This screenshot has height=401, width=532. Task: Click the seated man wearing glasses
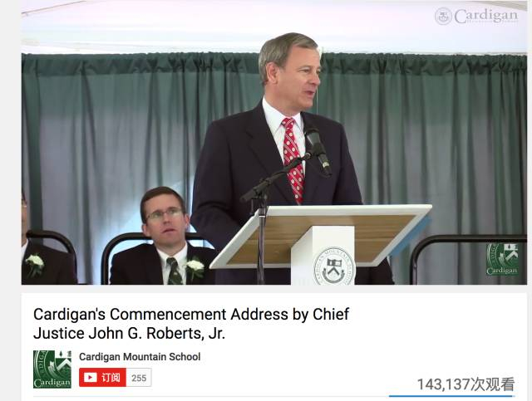(x=164, y=237)
